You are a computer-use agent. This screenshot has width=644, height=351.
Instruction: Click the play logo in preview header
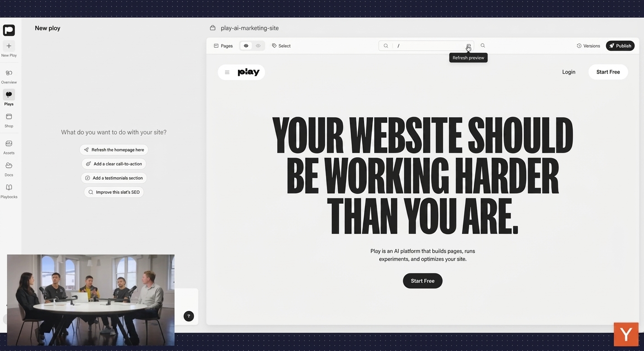click(248, 72)
